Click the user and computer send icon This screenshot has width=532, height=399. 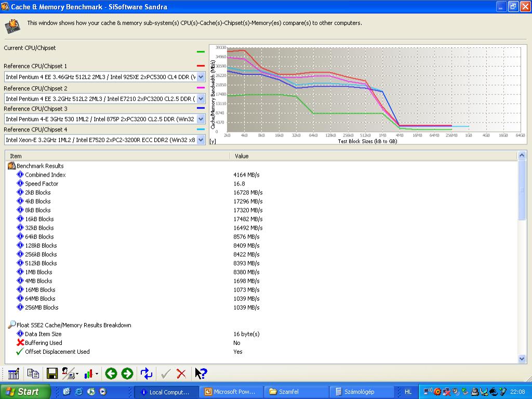point(69,374)
